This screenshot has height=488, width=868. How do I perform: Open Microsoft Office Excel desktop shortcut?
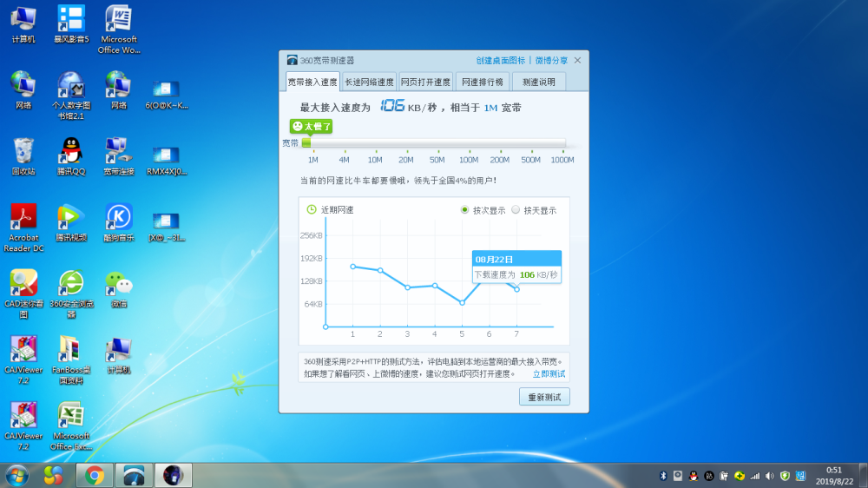(71, 426)
